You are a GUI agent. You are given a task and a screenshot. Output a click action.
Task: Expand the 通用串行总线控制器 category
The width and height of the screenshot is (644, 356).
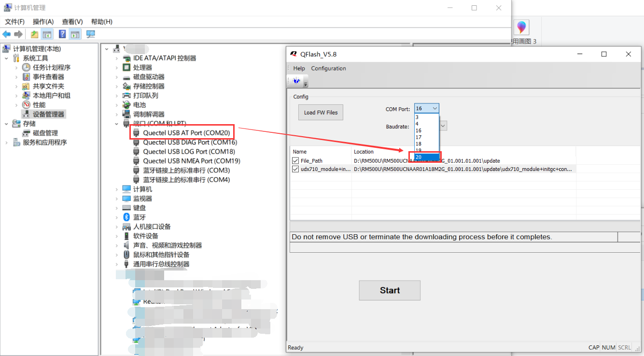(116, 264)
